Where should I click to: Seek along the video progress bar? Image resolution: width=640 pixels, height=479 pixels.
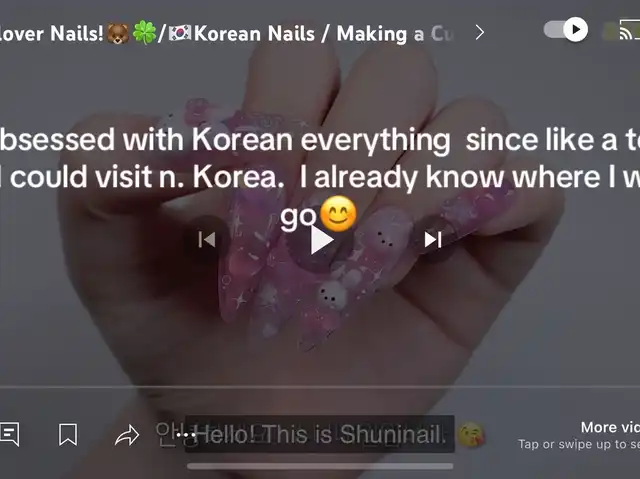click(x=320, y=386)
